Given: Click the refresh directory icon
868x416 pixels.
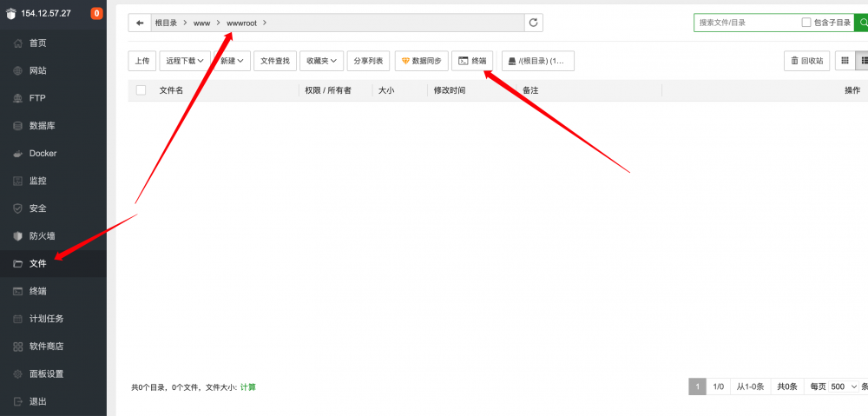Looking at the screenshot, I should click(x=534, y=23).
